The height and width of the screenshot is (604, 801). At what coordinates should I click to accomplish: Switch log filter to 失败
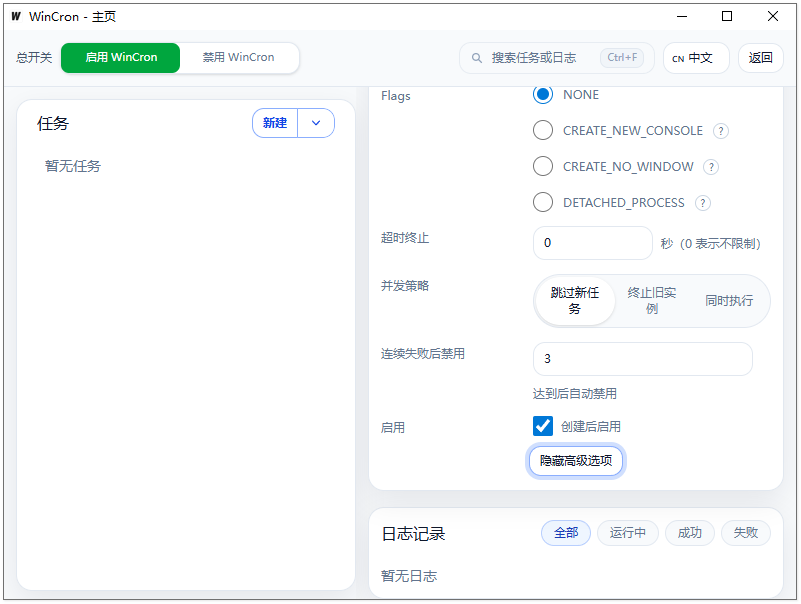point(746,533)
